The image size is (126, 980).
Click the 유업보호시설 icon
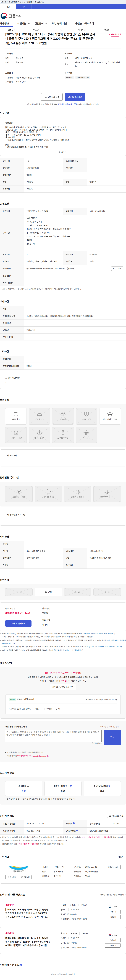[63, 435]
